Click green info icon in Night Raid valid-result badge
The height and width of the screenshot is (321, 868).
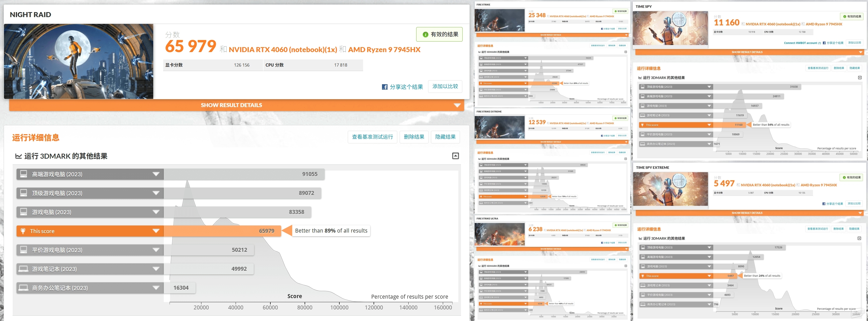425,34
